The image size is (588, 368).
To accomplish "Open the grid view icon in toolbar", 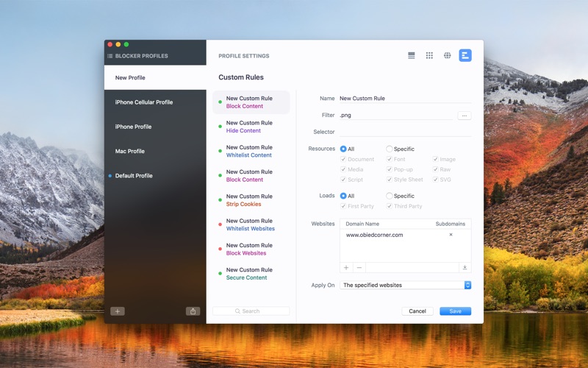I will coord(429,56).
